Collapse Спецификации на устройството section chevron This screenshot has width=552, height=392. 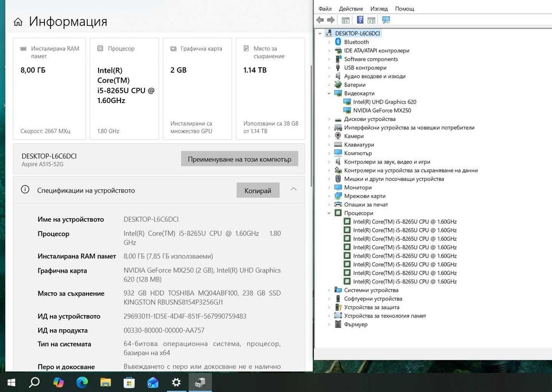(x=293, y=189)
